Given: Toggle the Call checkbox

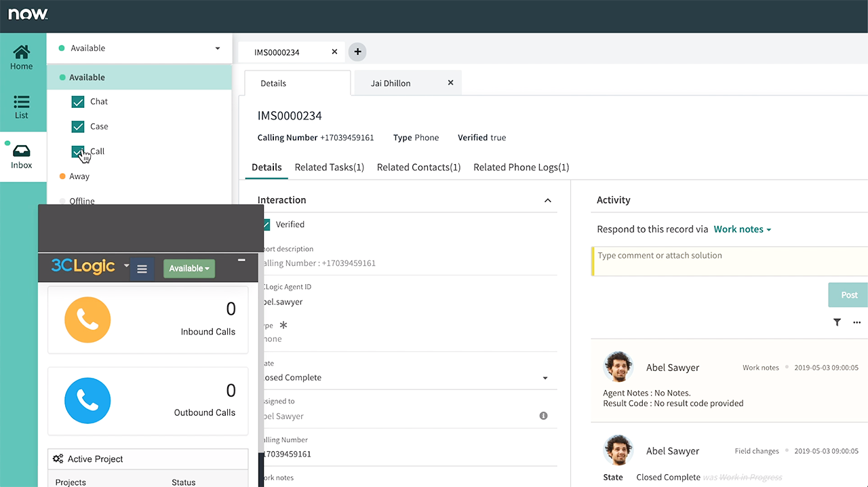Looking at the screenshot, I should [x=77, y=152].
